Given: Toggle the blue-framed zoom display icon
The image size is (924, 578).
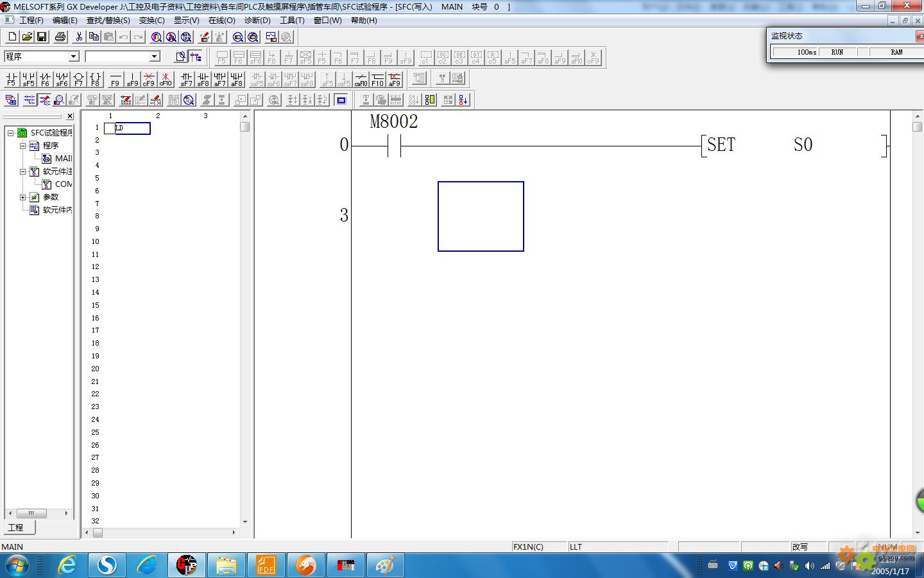Looking at the screenshot, I should coord(341,100).
